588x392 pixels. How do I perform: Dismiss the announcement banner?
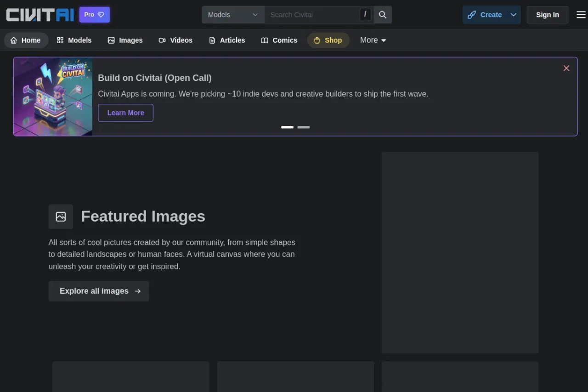click(x=566, y=68)
